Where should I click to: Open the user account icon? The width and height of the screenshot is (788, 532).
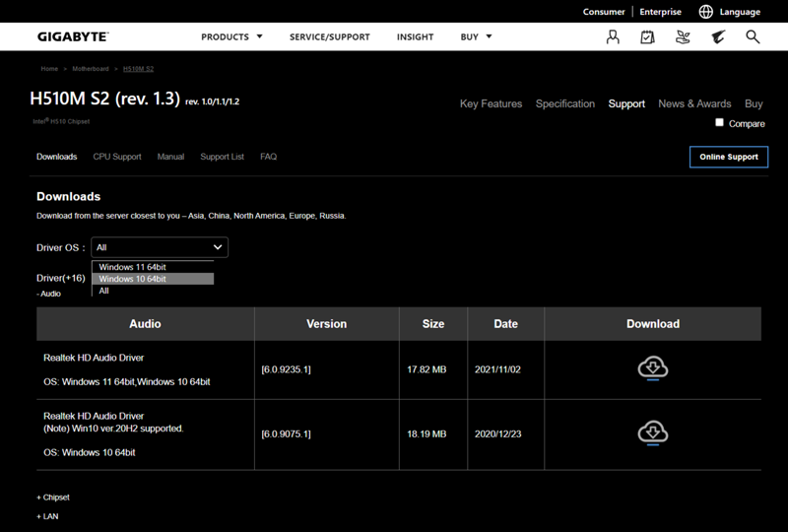pyautogui.click(x=613, y=36)
